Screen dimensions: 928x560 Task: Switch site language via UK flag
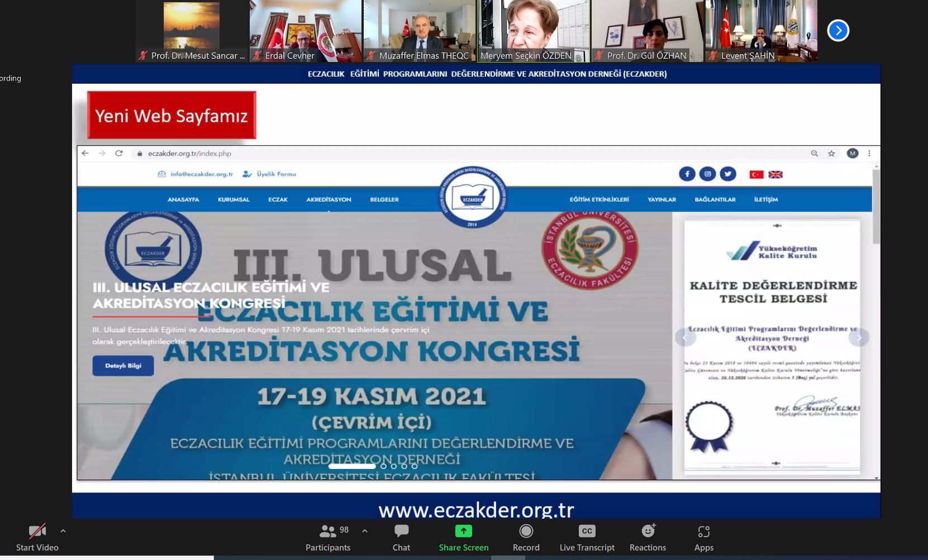[775, 174]
